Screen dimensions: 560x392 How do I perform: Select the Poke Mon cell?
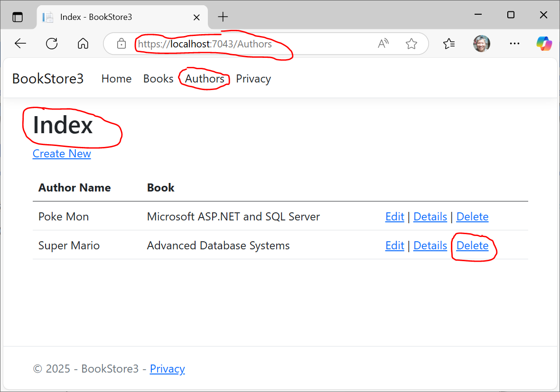point(64,217)
